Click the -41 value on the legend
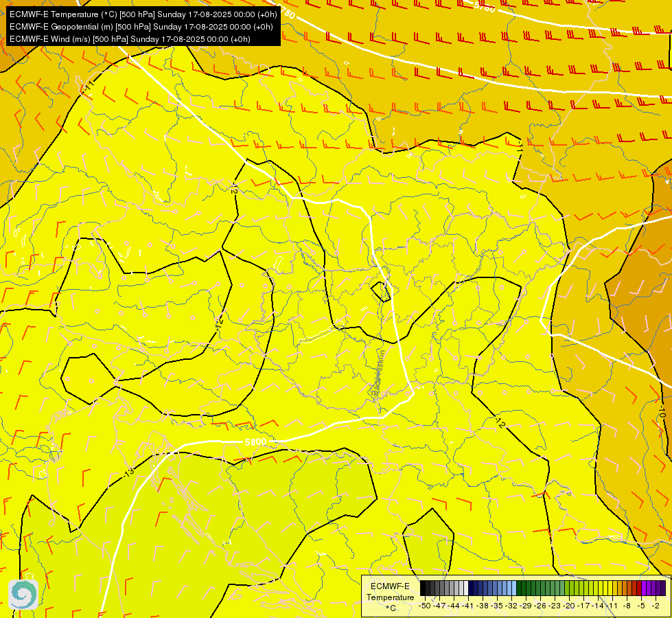Screen dimensions: 672x618 pos(468,606)
